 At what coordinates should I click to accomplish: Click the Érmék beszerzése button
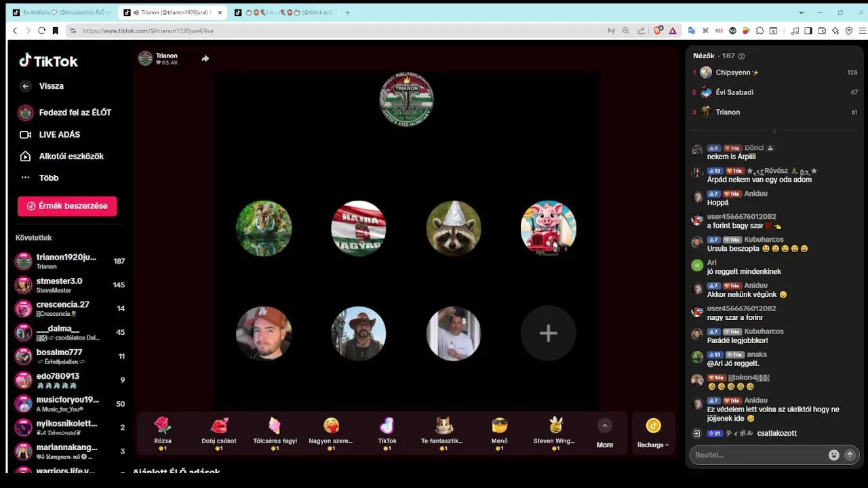(67, 206)
